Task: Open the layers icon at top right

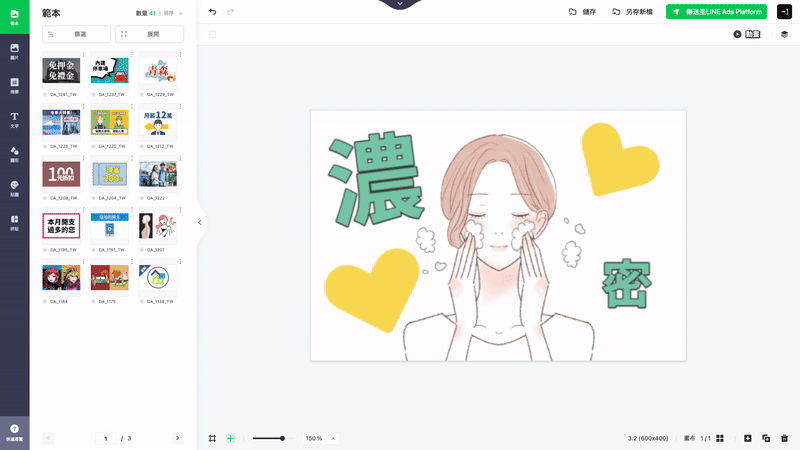Action: click(x=784, y=34)
